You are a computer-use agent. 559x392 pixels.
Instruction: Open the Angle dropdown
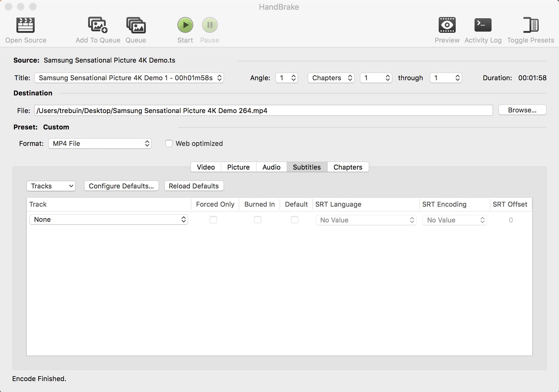[287, 78]
